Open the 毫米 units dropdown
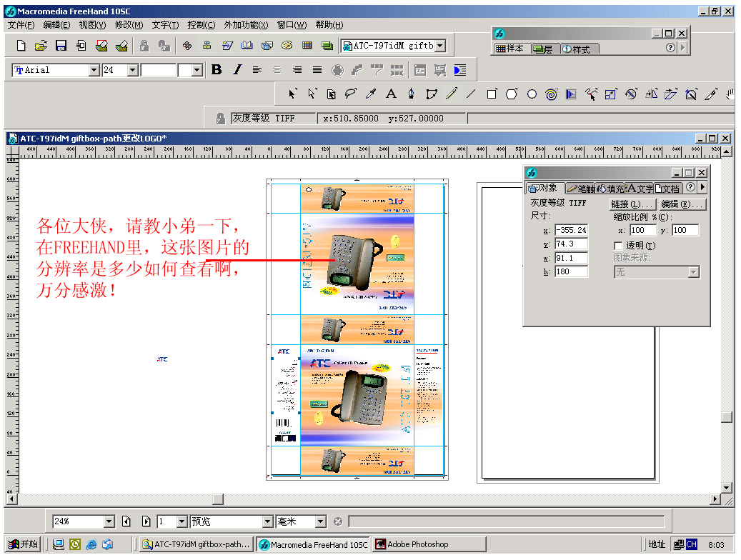Viewport: 741px width, 560px height. pyautogui.click(x=321, y=521)
